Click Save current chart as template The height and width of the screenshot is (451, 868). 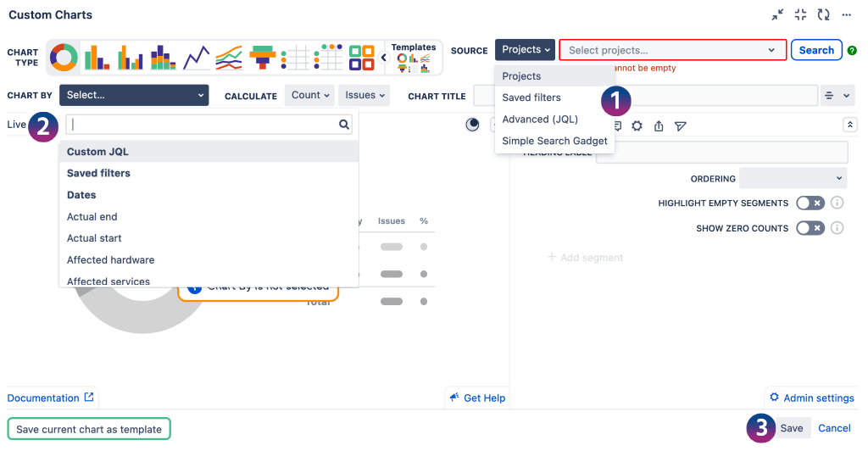coord(89,429)
